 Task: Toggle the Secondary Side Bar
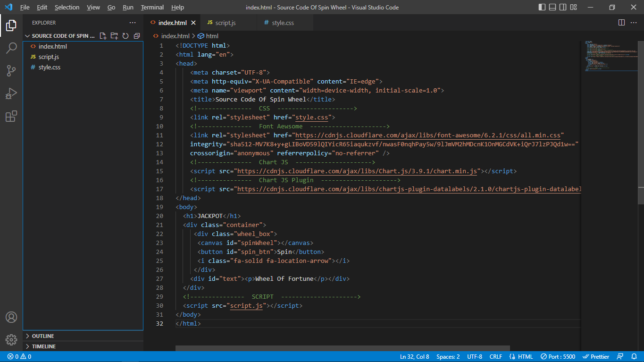[562, 7]
